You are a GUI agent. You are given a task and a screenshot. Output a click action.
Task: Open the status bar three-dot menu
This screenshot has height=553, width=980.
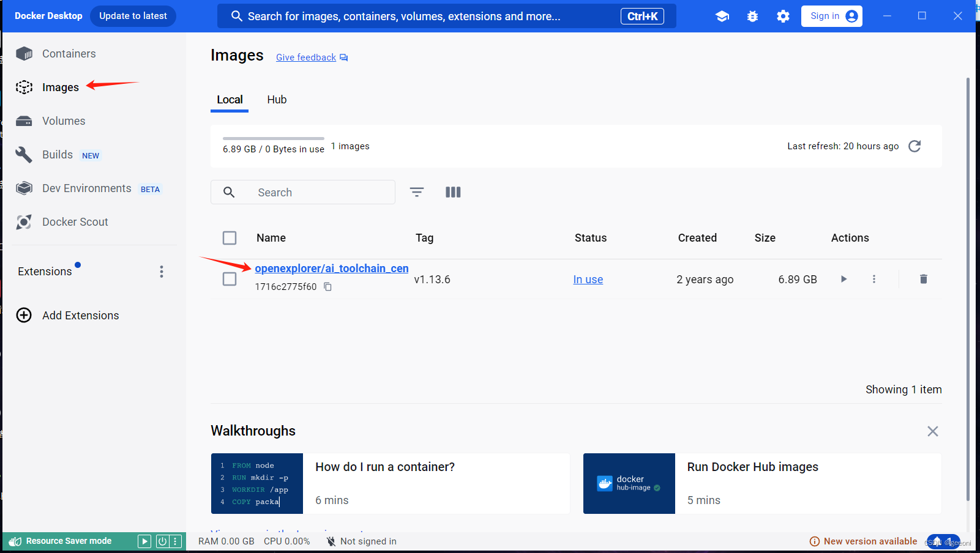(x=176, y=541)
